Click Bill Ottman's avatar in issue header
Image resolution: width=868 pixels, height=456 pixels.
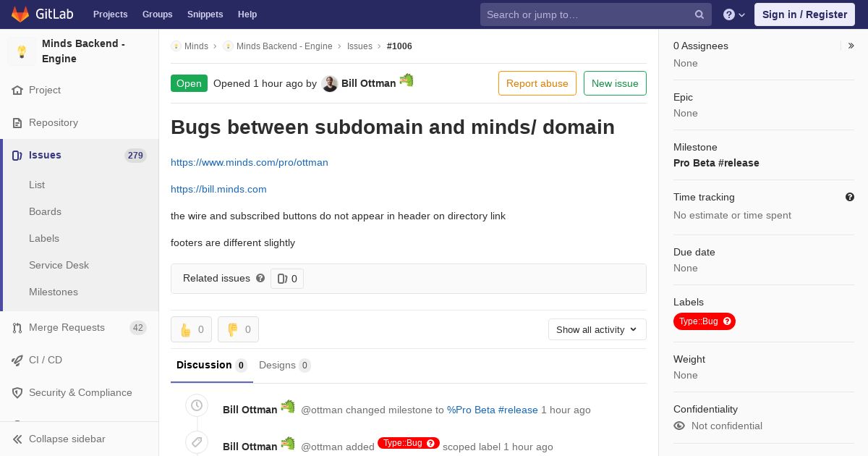point(330,84)
